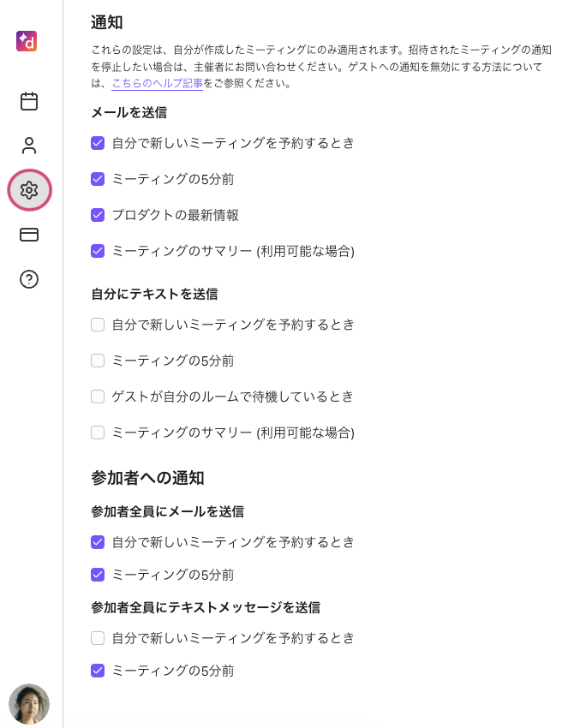Select the settings gear icon
The image size is (580, 728).
29,190
